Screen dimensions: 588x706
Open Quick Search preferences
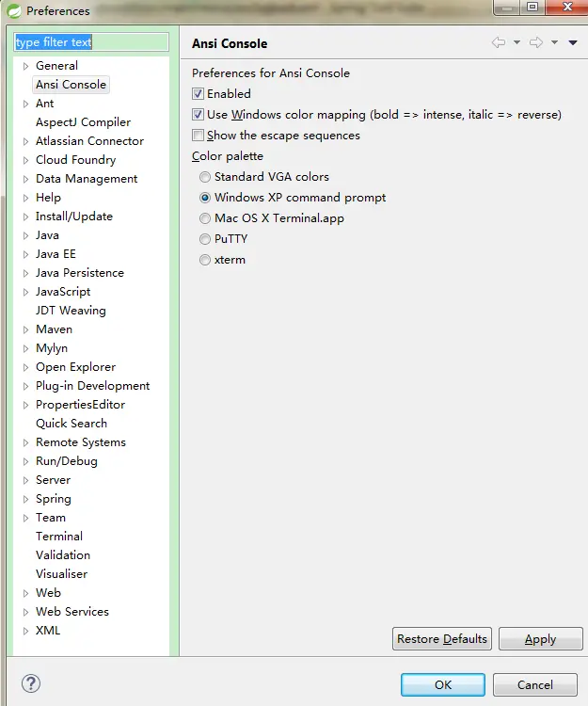[x=72, y=424]
